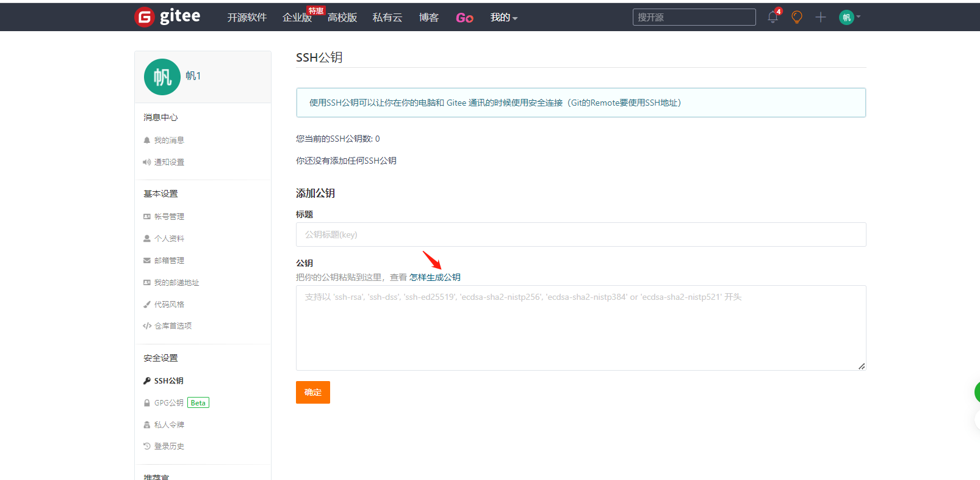Click the brush icon beside 代码风格
The image size is (980, 480).
click(x=147, y=305)
